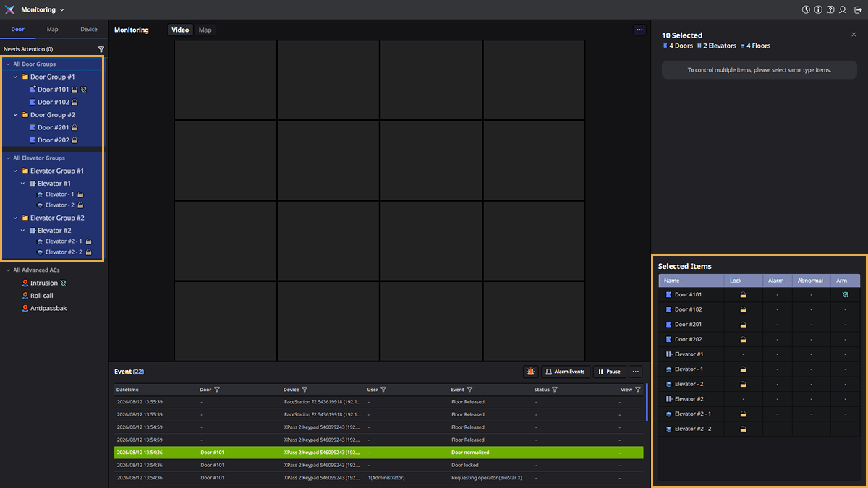This screenshot has width=868, height=488.
Task: Click the info icon in header
Action: click(x=818, y=10)
